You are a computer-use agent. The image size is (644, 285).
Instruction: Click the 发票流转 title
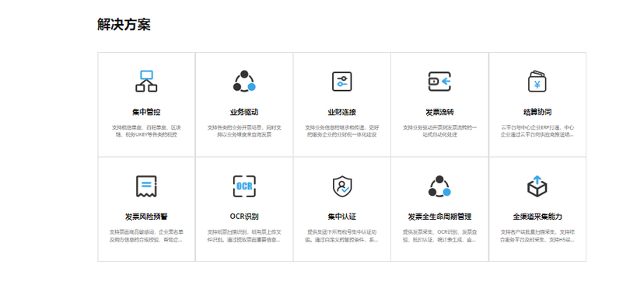(439, 113)
